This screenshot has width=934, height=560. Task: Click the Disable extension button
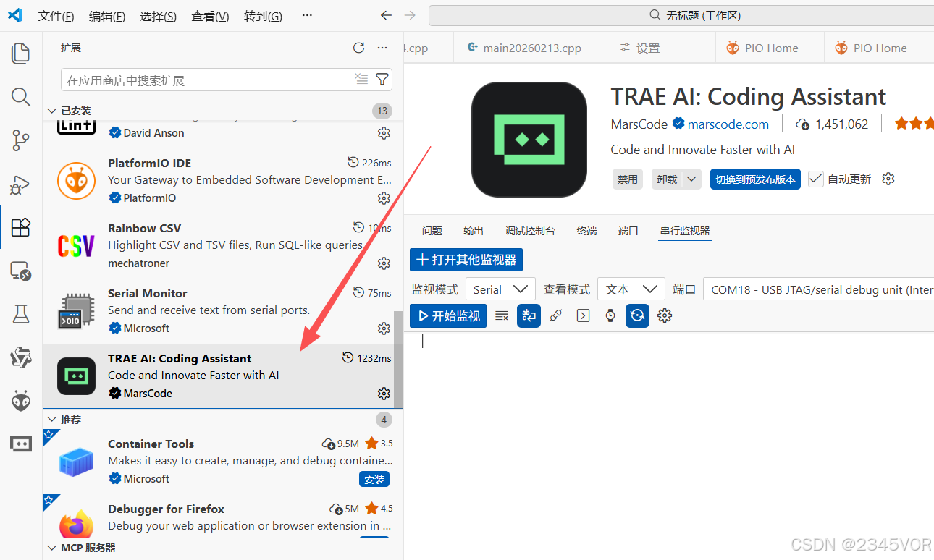click(x=627, y=179)
